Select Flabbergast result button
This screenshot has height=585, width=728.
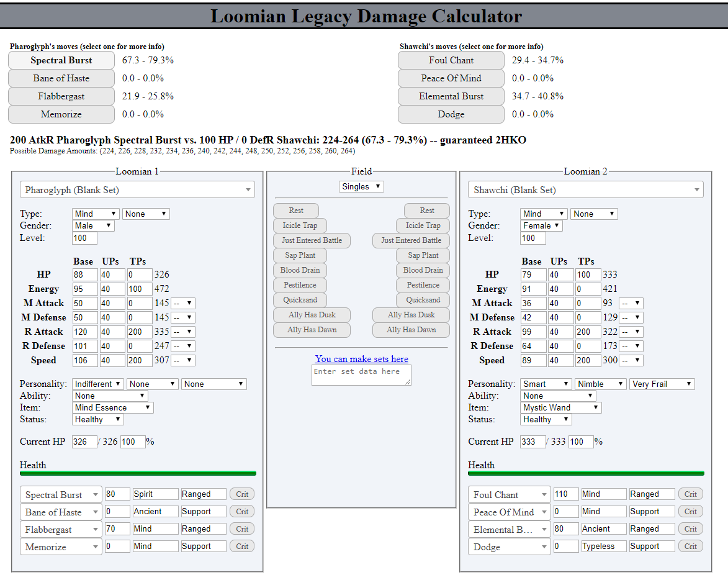(x=61, y=96)
